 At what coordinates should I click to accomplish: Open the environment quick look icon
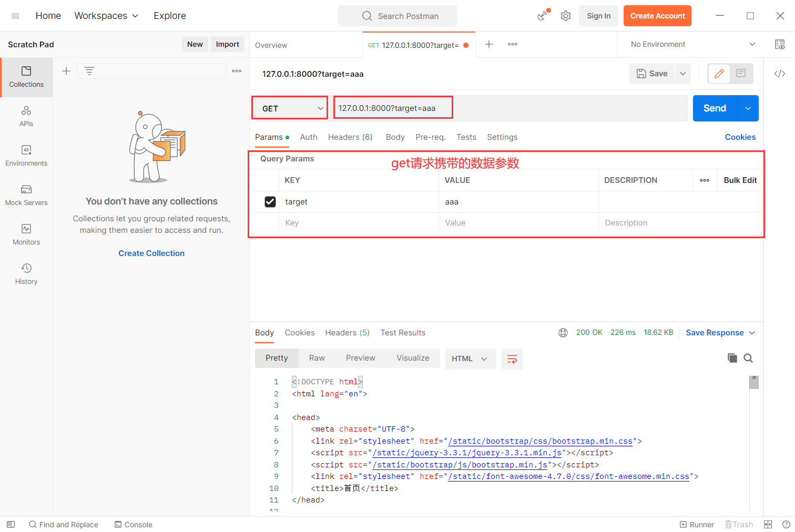780,45
